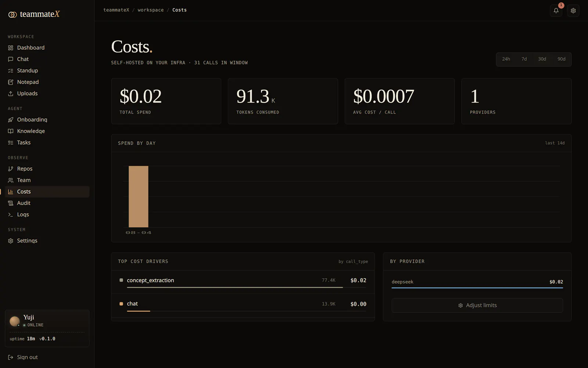Open the Dashboard grid icon
The height and width of the screenshot is (368, 588).
coord(11,48)
